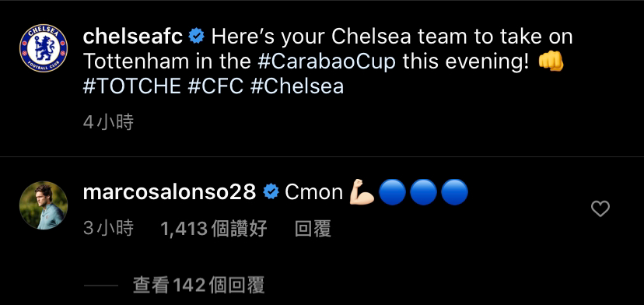
Task: Expand the 查看142個回覆 replies thread
Action: point(199,285)
